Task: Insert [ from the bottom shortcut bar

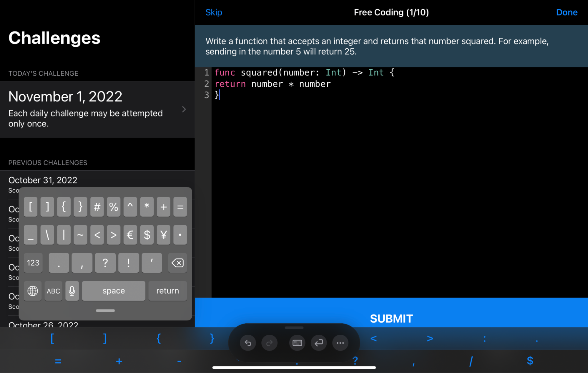Action: 52,338
